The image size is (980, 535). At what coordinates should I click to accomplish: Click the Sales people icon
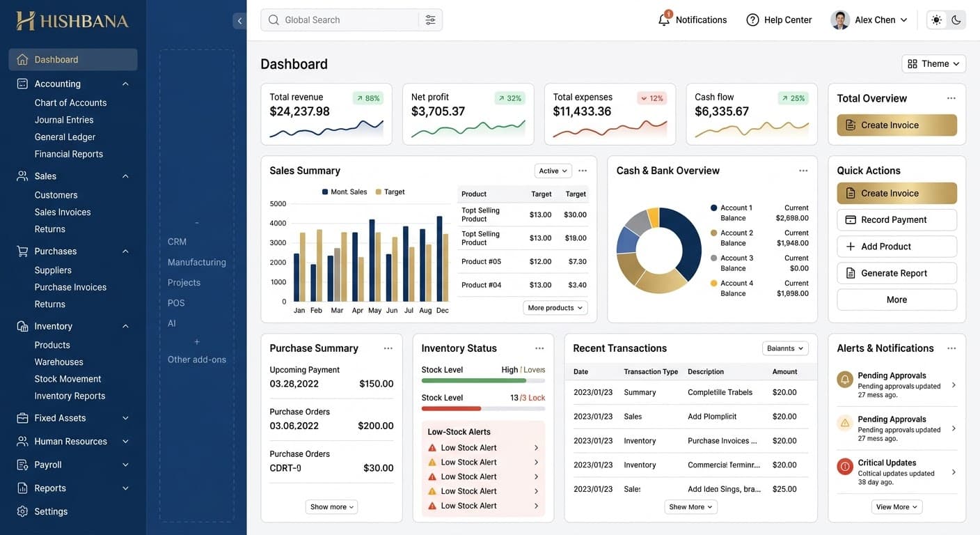[22, 176]
